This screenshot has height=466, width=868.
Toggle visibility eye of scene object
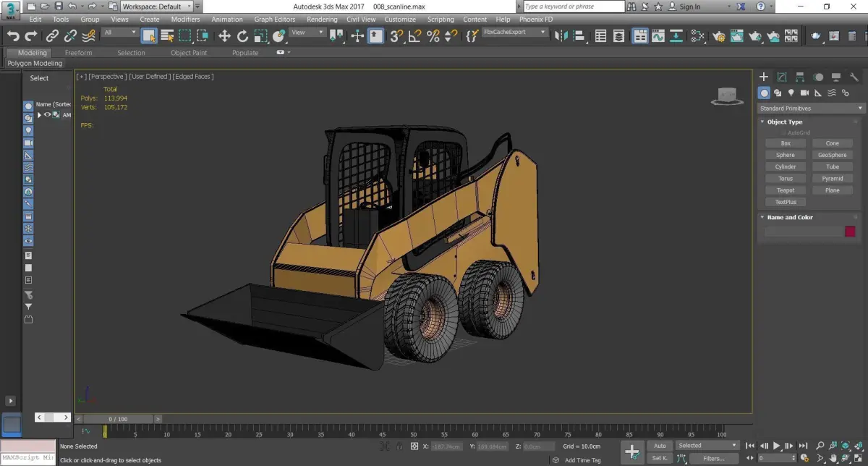(48, 115)
